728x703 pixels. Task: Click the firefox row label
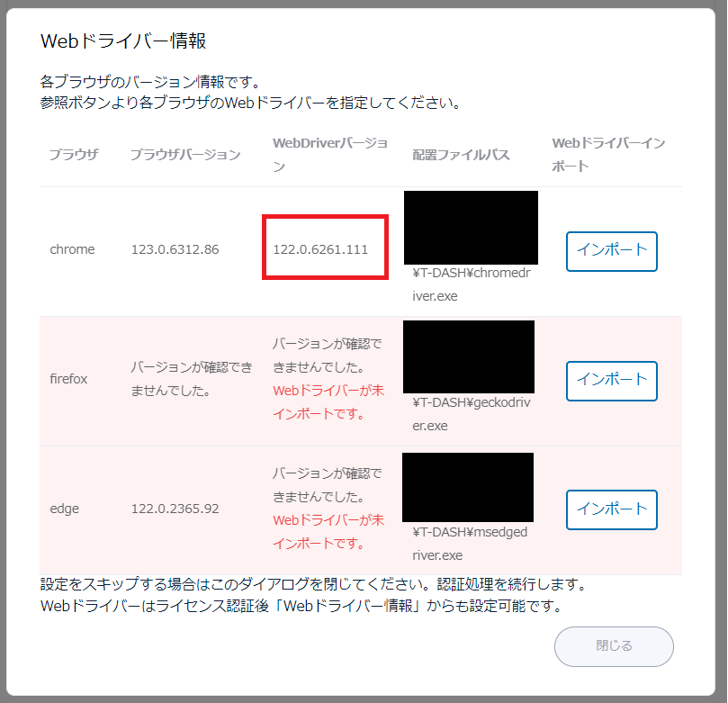[x=68, y=379]
